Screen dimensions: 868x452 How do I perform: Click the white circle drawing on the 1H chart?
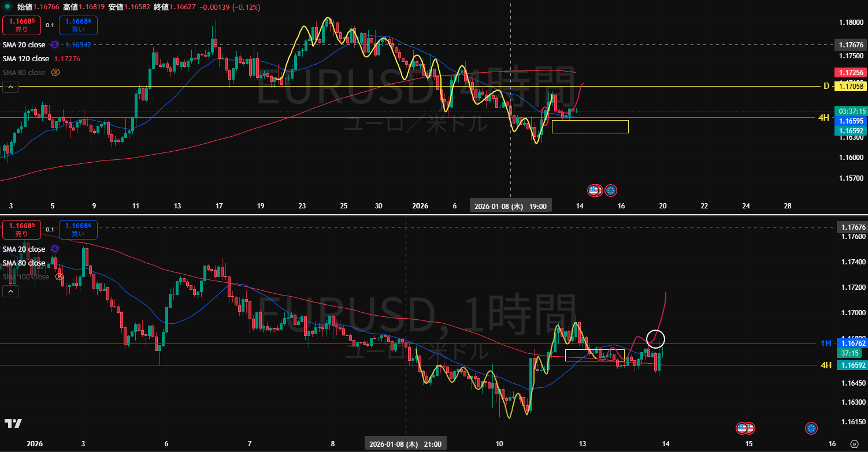655,338
